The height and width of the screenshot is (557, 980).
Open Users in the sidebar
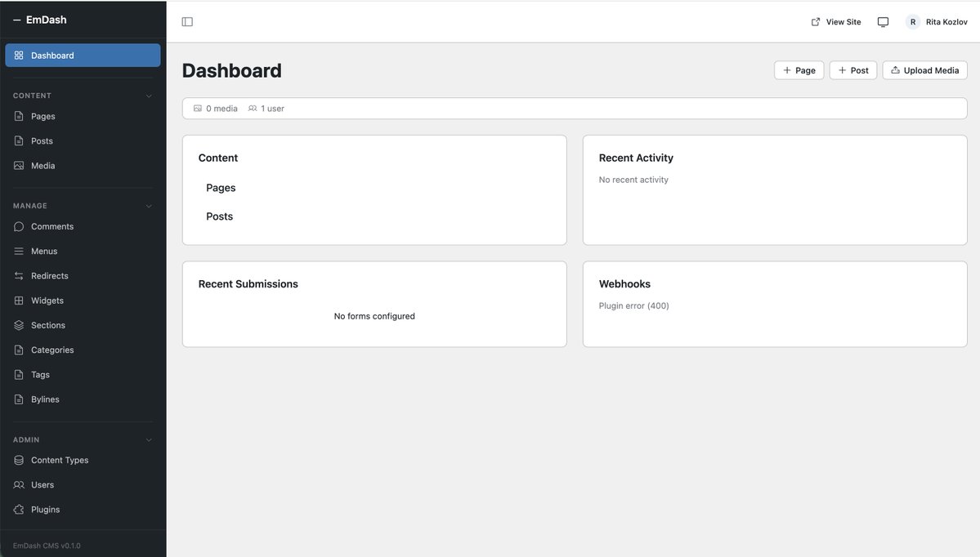(83, 485)
